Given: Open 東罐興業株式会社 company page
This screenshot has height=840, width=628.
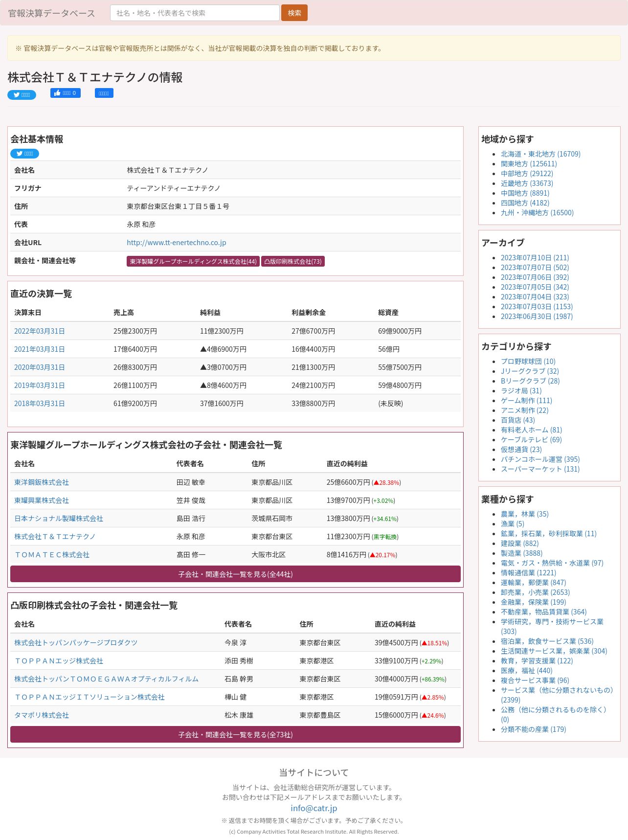Looking at the screenshot, I should 42,500.
